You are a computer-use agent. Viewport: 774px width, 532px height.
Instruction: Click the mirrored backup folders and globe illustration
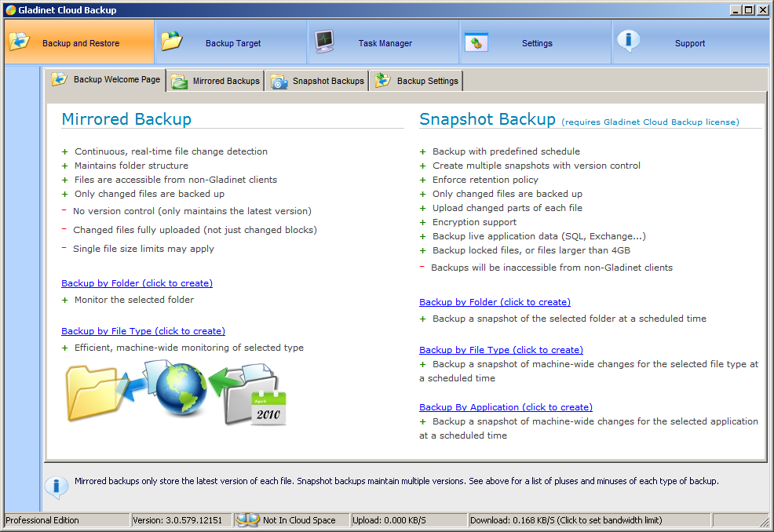pyautogui.click(x=176, y=393)
